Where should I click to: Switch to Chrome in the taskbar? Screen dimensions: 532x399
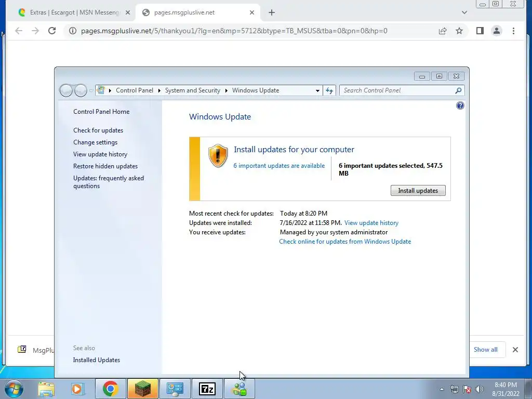[110, 389]
